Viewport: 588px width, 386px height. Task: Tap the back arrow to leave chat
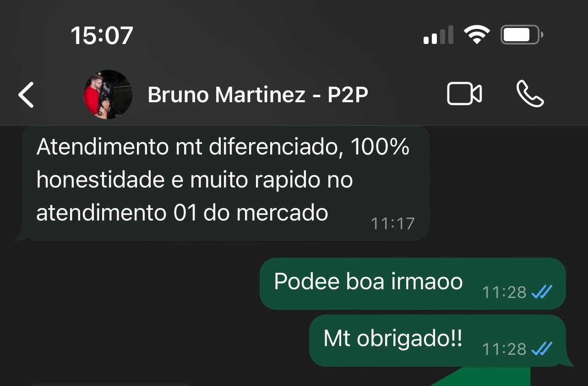26,95
